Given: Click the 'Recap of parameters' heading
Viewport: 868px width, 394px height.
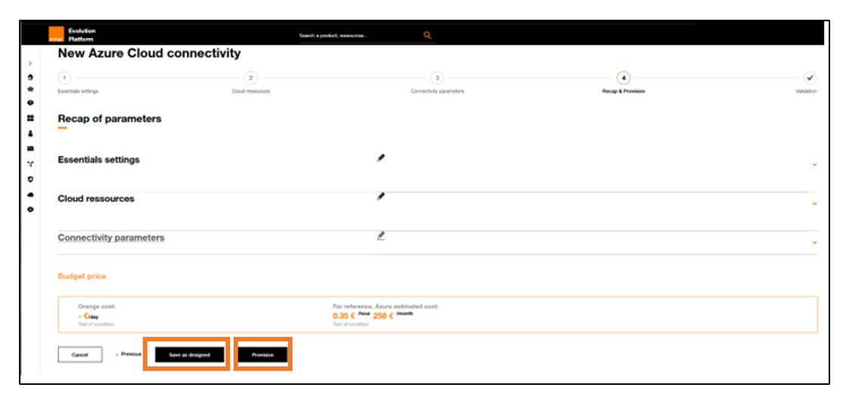Looking at the screenshot, I should point(110,119).
